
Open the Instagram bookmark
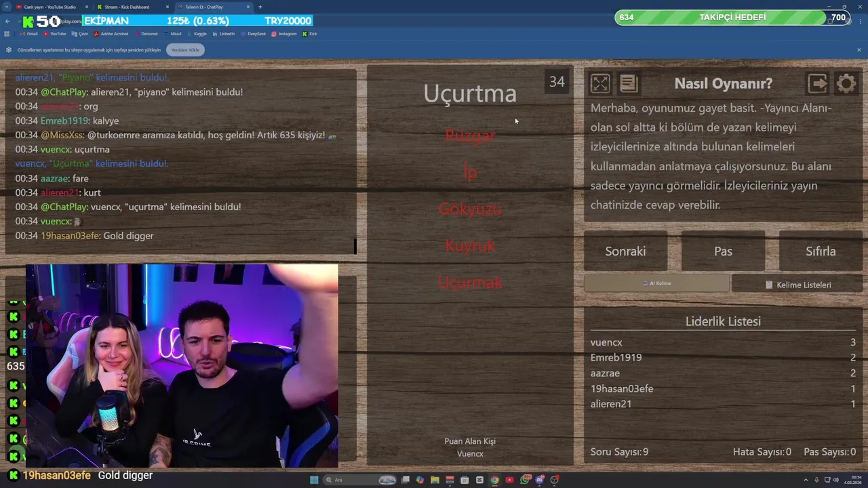tap(284, 34)
